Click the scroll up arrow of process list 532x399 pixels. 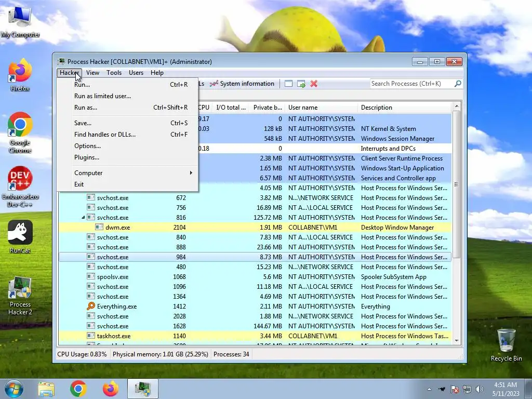457,107
